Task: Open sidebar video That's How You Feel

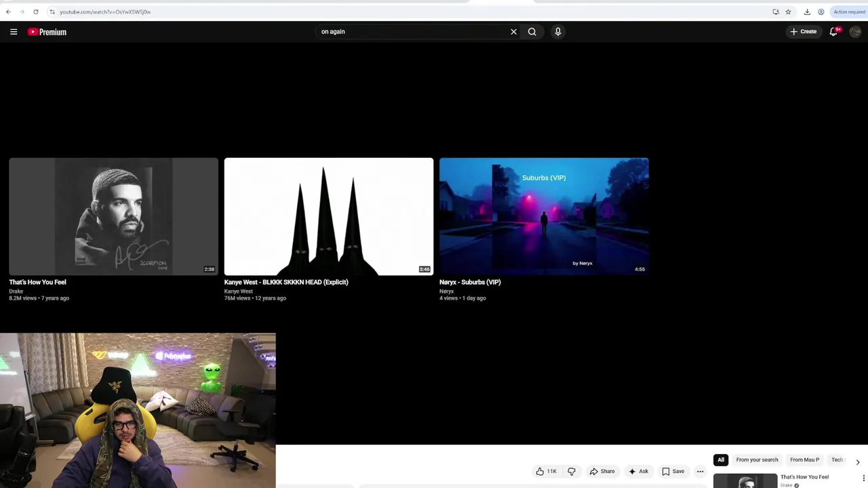Action: coord(804,477)
